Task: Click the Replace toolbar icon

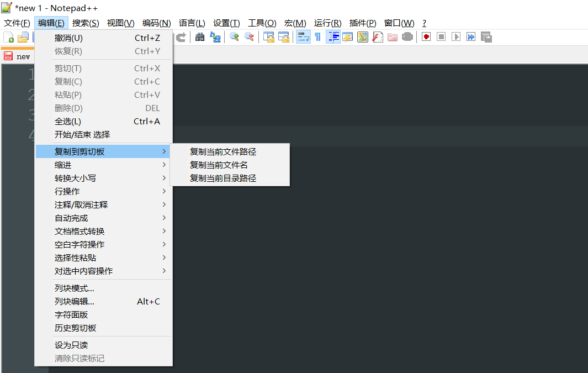Action: pyautogui.click(x=215, y=37)
